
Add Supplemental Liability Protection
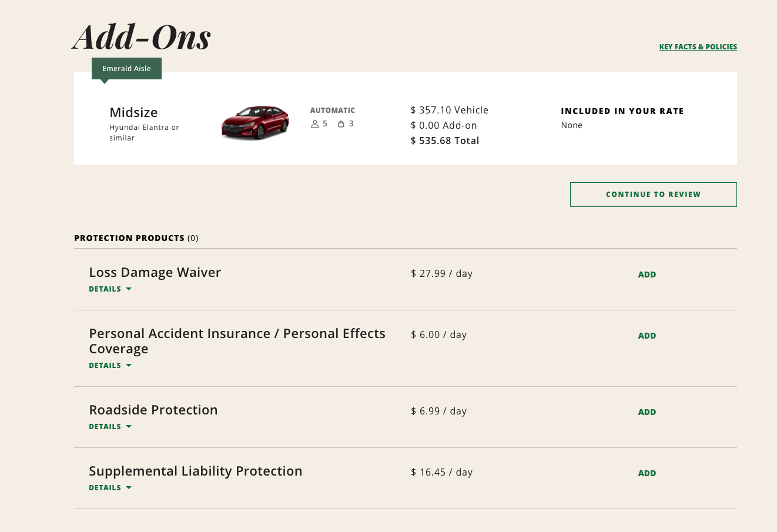647,473
